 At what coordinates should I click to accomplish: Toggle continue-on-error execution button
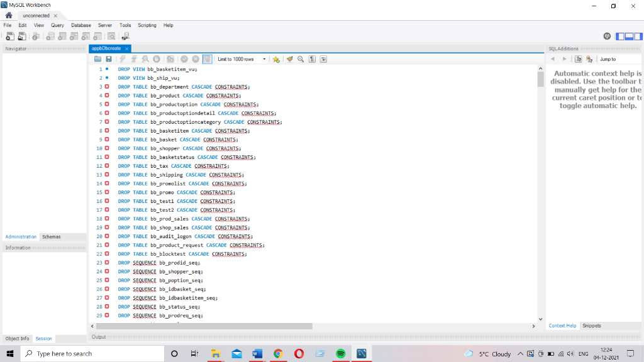170,59
